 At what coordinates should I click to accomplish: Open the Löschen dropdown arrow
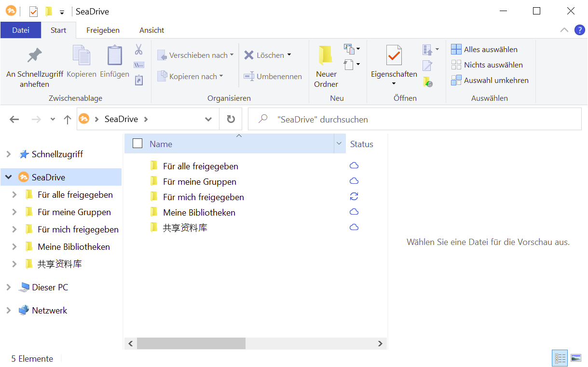289,55
